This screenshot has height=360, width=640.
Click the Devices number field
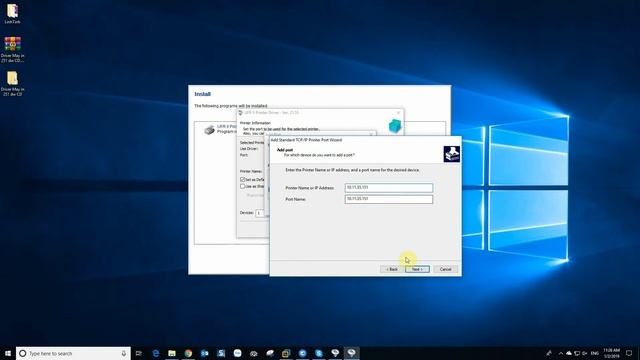pyautogui.click(x=260, y=213)
